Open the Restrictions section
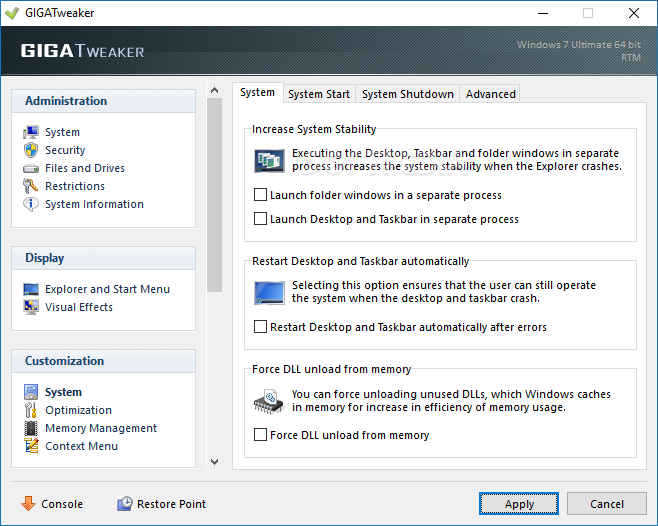This screenshot has height=526, width=658. pyautogui.click(x=75, y=186)
